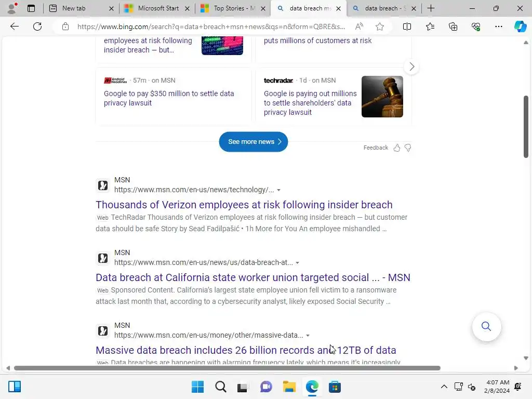
Task: Open Task View on the taskbar
Action: pyautogui.click(x=242, y=387)
